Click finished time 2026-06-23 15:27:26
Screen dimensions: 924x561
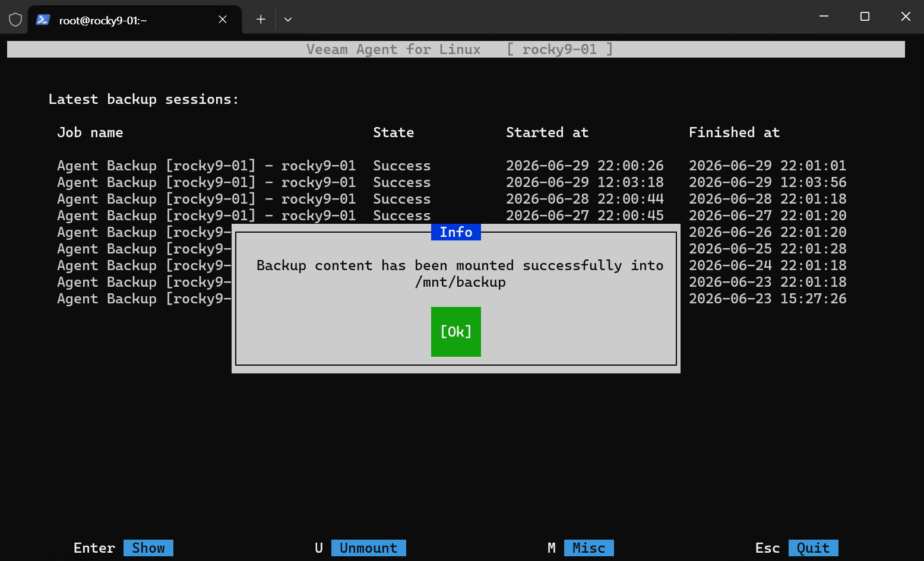point(768,299)
